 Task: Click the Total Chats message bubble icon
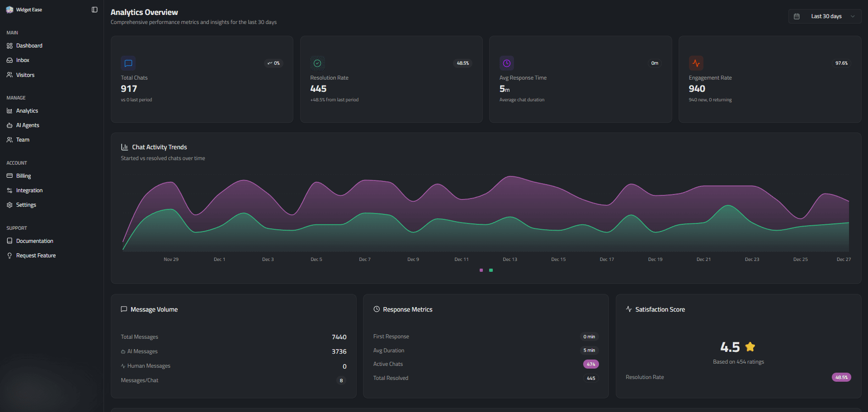click(128, 63)
